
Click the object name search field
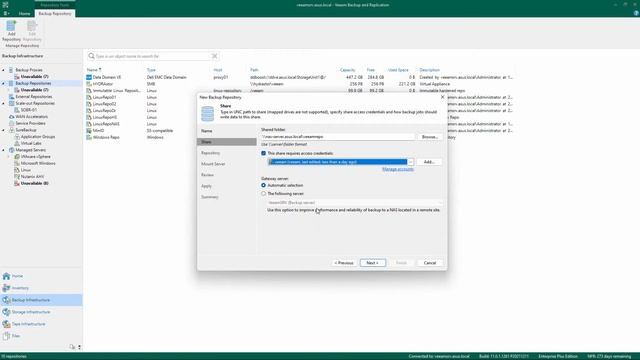pos(153,56)
